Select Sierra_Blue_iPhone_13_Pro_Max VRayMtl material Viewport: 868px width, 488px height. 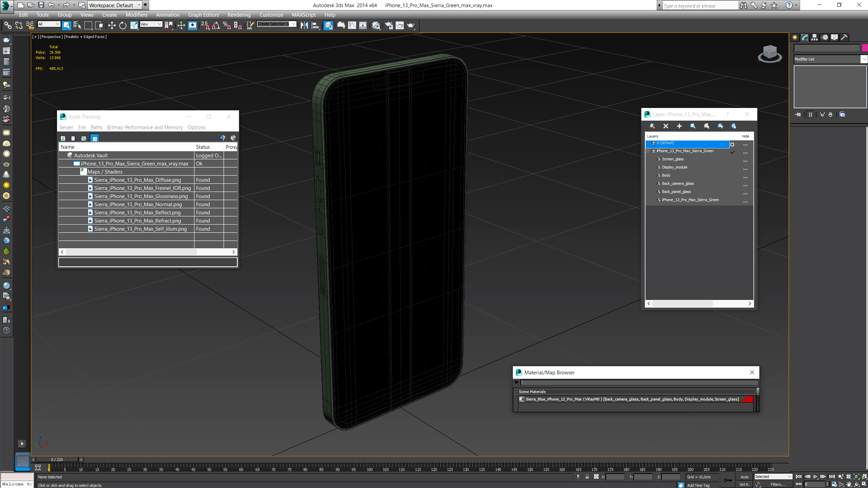tap(632, 399)
